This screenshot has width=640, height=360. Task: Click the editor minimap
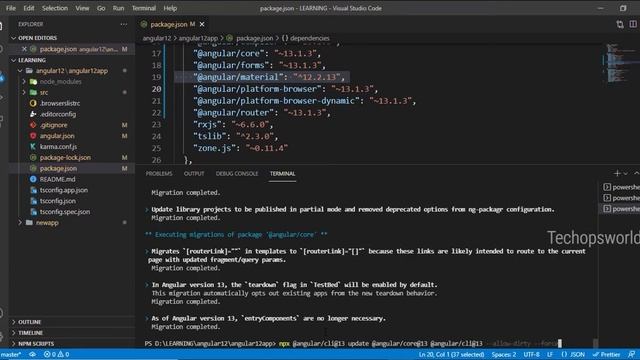(x=620, y=63)
